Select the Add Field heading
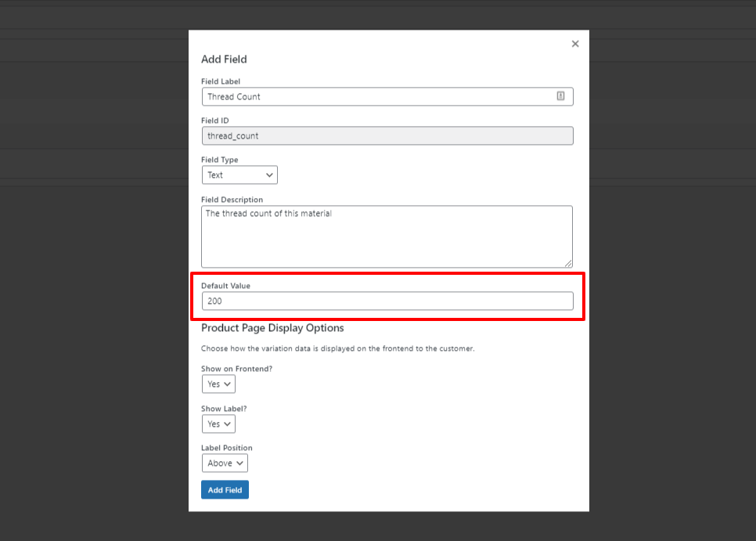756x541 pixels. pos(224,59)
